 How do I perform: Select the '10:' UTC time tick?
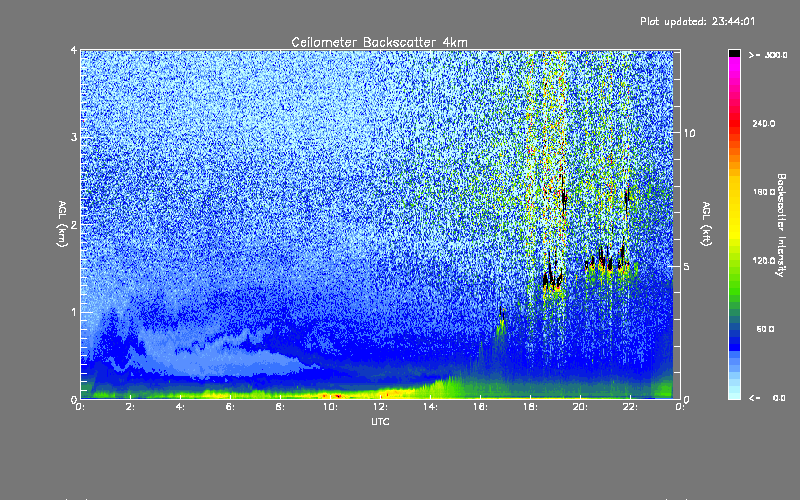[x=330, y=407]
